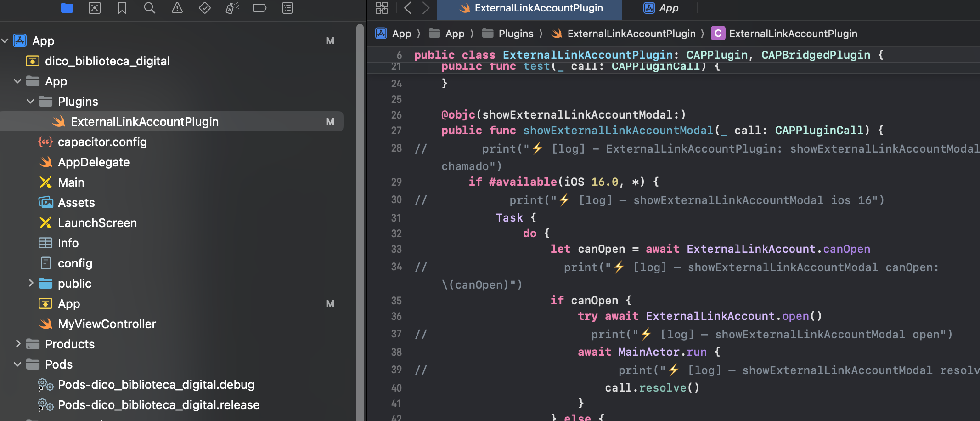
Task: Open the Test navigator diamond icon
Action: coord(205,8)
